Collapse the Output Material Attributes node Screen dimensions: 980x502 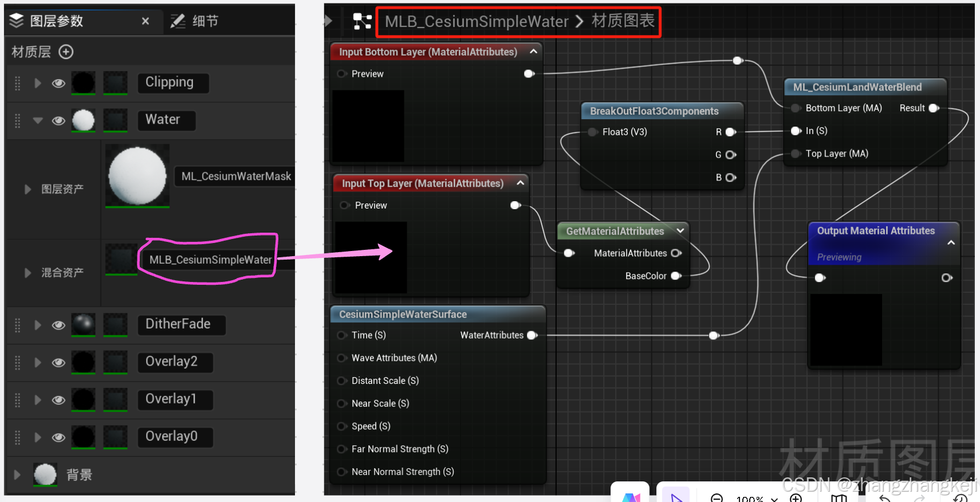pos(951,243)
